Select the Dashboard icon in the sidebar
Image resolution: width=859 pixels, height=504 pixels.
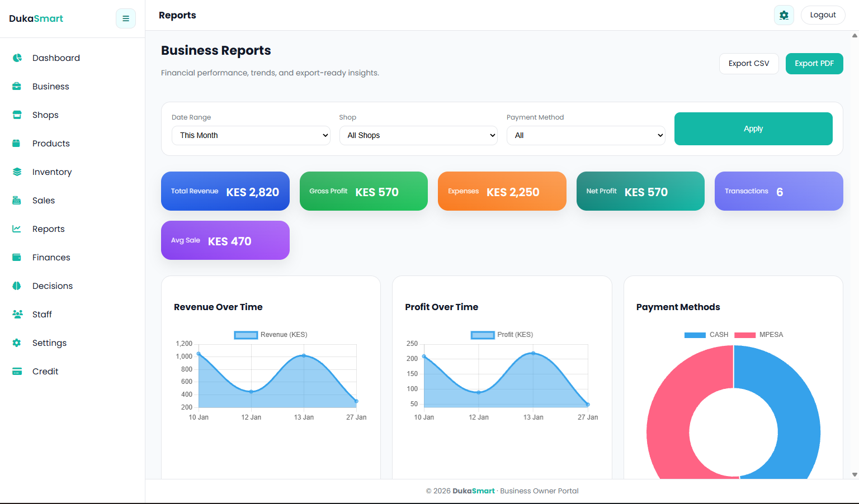[16, 58]
